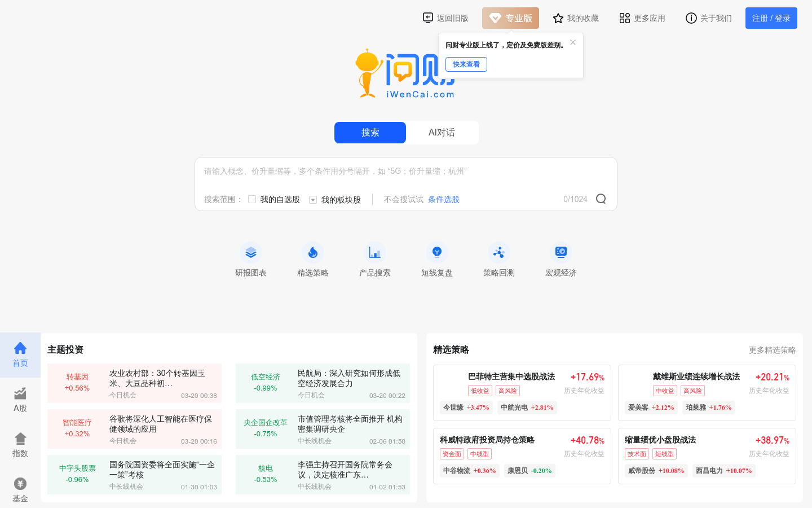The width and height of the screenshot is (812, 508).
Task: Expand the 我的板块股 dropdown
Action: pyautogui.click(x=312, y=199)
